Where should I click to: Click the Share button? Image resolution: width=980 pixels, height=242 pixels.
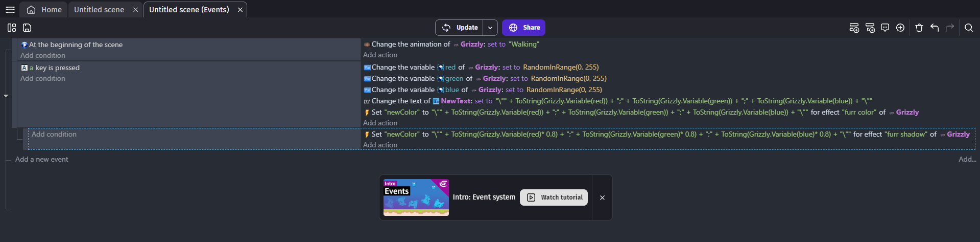tap(524, 28)
